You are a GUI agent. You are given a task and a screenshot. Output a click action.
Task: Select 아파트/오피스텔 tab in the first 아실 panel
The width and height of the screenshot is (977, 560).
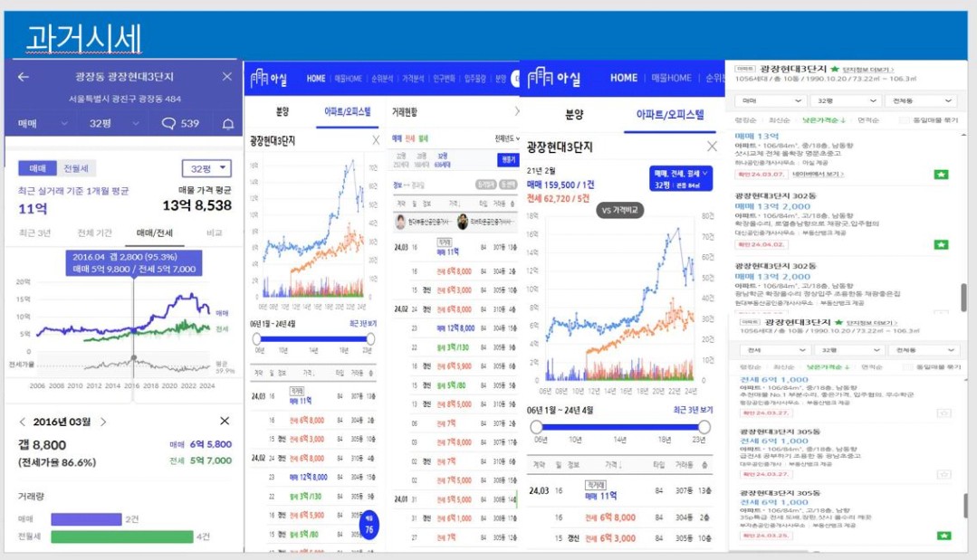tap(347, 111)
